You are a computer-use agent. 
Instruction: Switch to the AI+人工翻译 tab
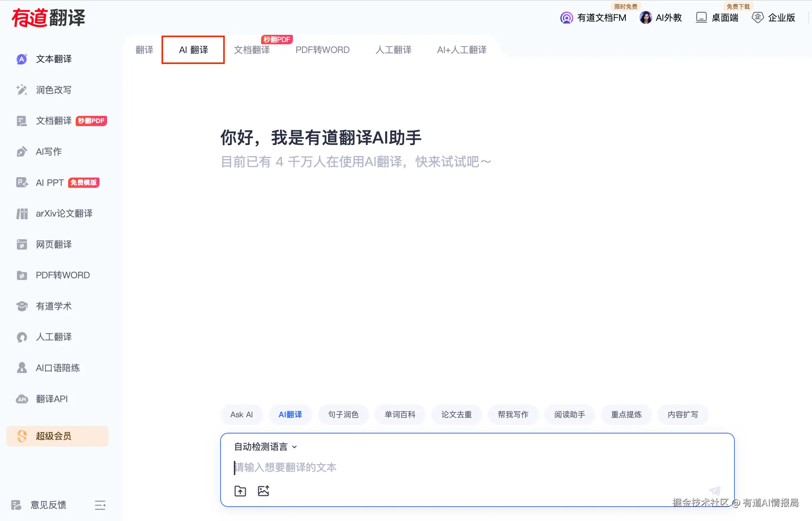(x=462, y=50)
